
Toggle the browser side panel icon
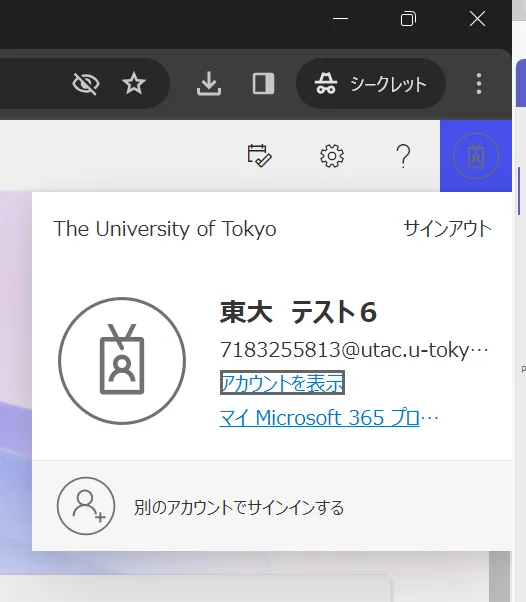click(263, 83)
